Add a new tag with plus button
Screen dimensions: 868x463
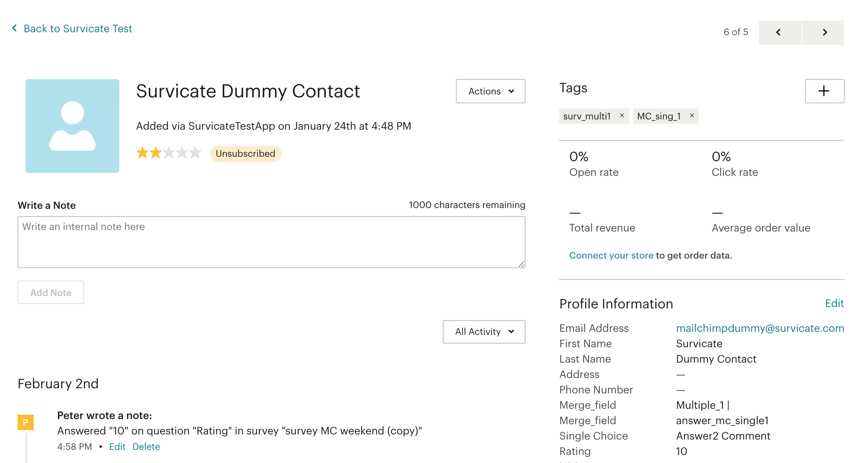824,91
